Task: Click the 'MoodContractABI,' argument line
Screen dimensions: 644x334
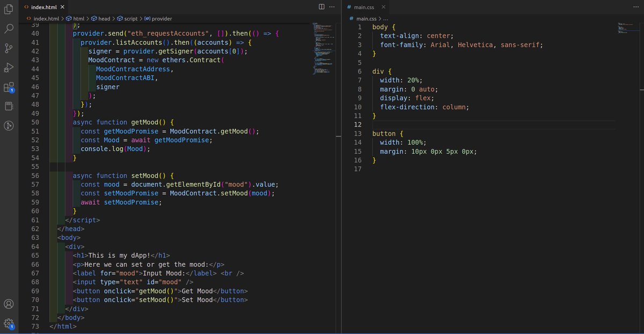Action: pos(128,78)
